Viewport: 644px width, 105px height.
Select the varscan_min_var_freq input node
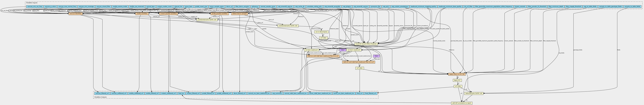pyautogui.click(x=35, y=7)
